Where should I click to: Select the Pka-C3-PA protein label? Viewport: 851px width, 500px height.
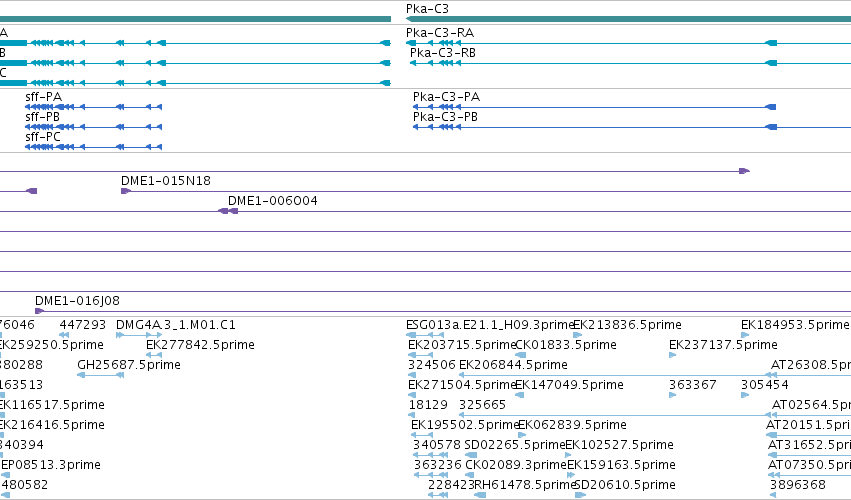446,97
